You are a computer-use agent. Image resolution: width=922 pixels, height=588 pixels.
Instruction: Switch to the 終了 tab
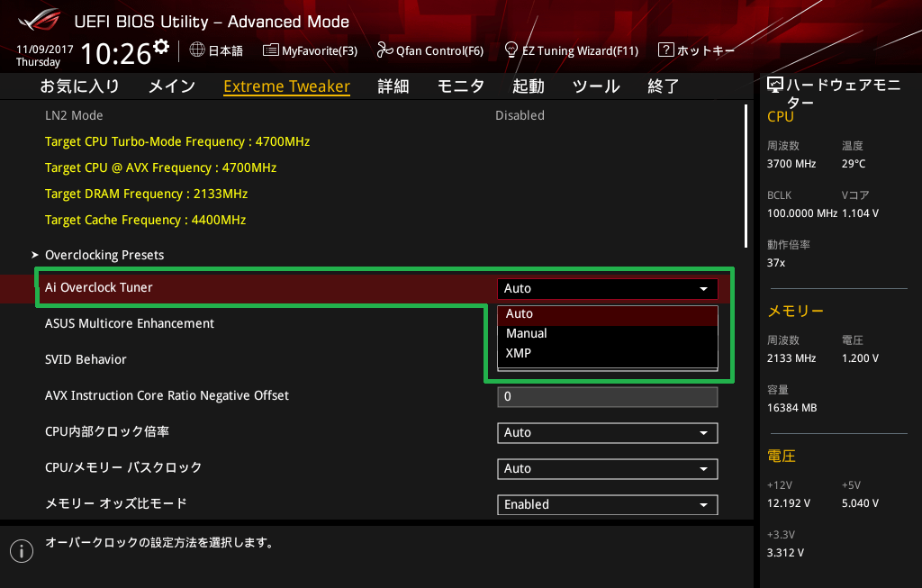(664, 86)
